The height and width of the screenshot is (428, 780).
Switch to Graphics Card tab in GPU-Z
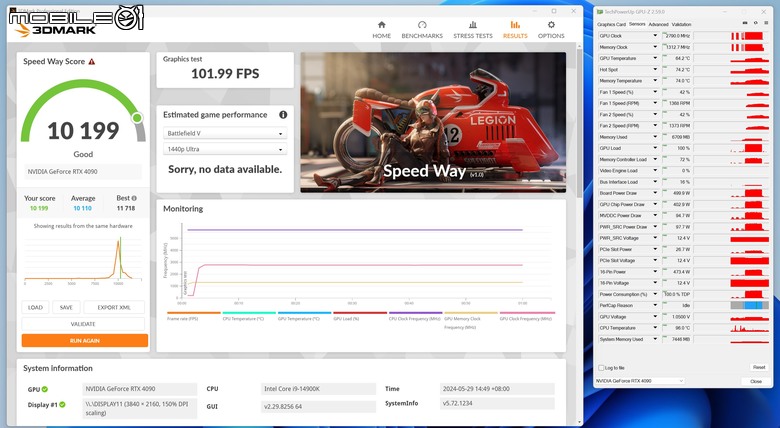pos(611,24)
